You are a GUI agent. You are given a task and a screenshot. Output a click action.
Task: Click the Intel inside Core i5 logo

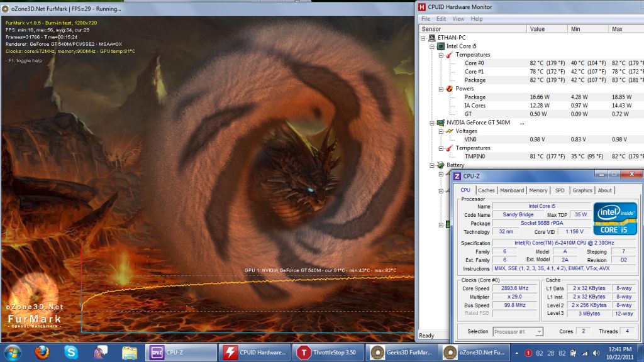[615, 218]
